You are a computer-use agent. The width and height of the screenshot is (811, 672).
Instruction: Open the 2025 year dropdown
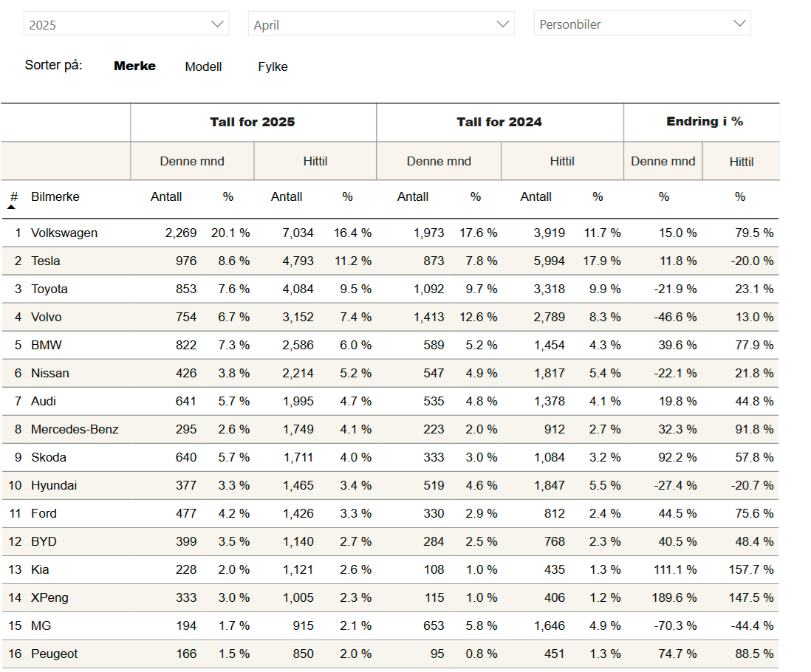pyautogui.click(x=126, y=24)
